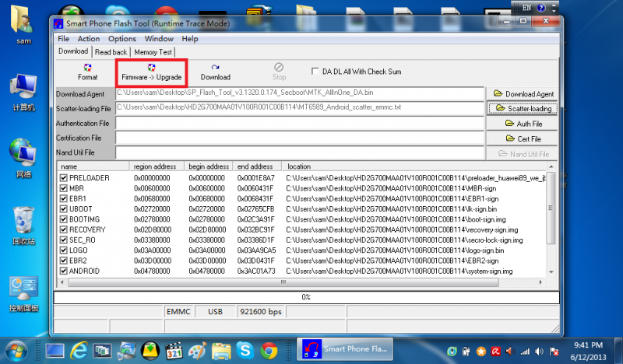Sort by the name column header

click(x=93, y=166)
